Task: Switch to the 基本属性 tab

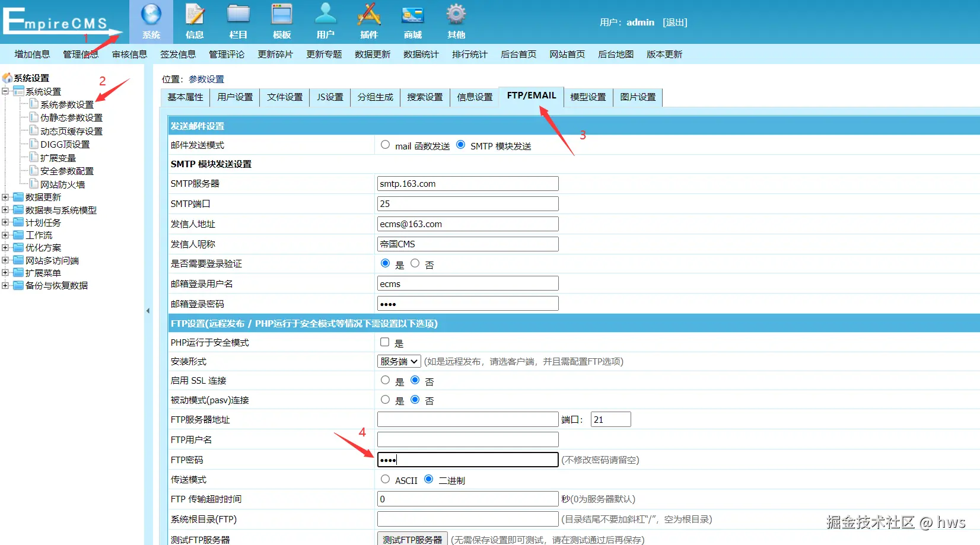Action: [185, 97]
